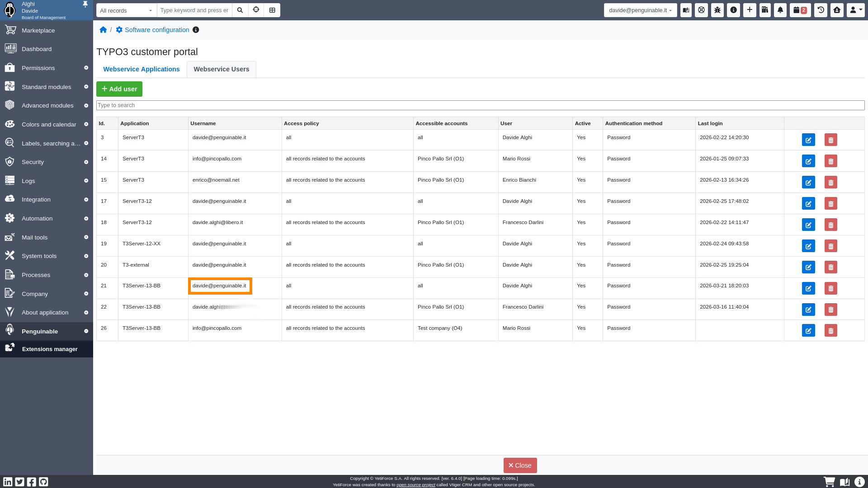This screenshot has width=868, height=488.
Task: Click the bug report icon in top toolbar
Action: click(717, 10)
